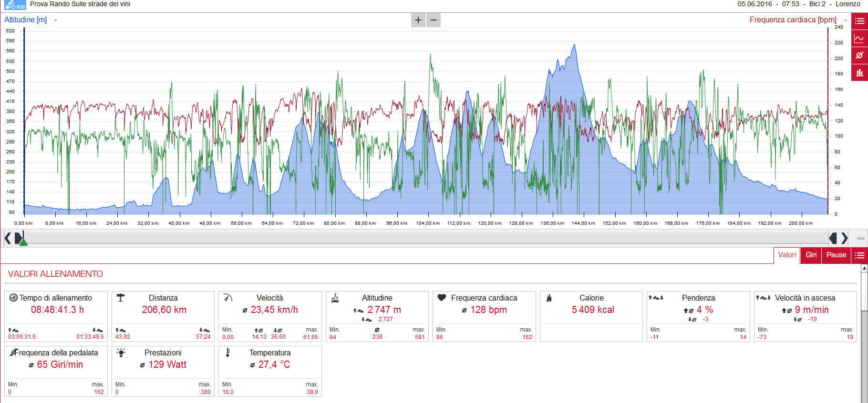Select the line curve chart icon
This screenshot has width=868, height=403.
pyautogui.click(x=859, y=38)
